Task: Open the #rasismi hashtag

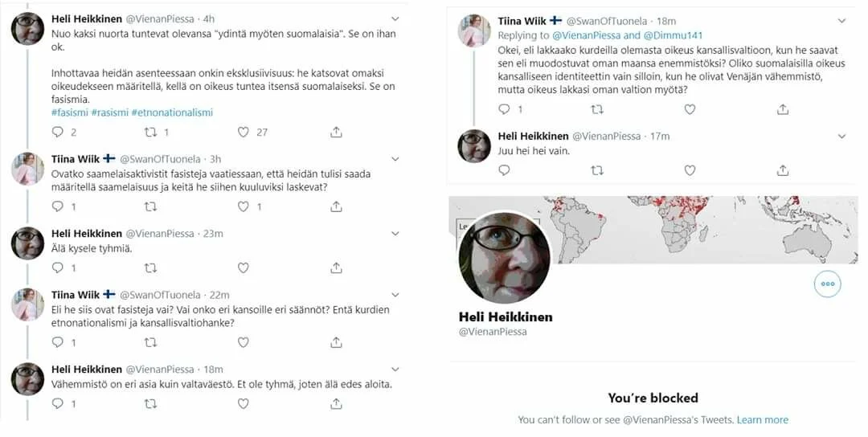Action: [x=109, y=112]
